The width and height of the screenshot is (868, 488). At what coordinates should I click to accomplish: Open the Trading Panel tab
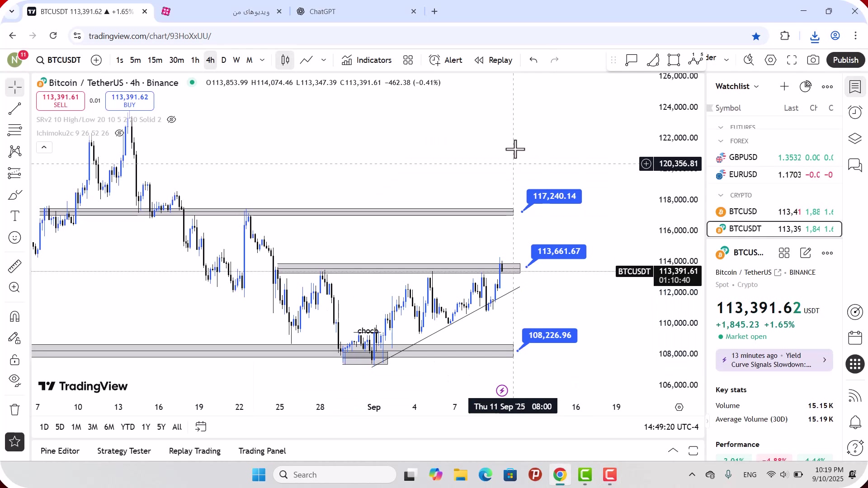262,451
